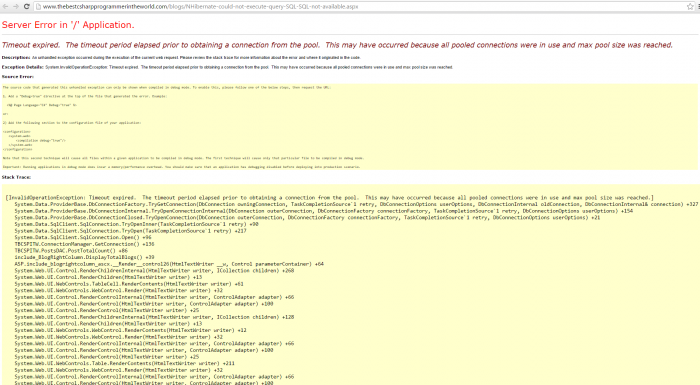
Task: Click the RenderChildrenInternal +268 stack line
Action: click(154, 271)
